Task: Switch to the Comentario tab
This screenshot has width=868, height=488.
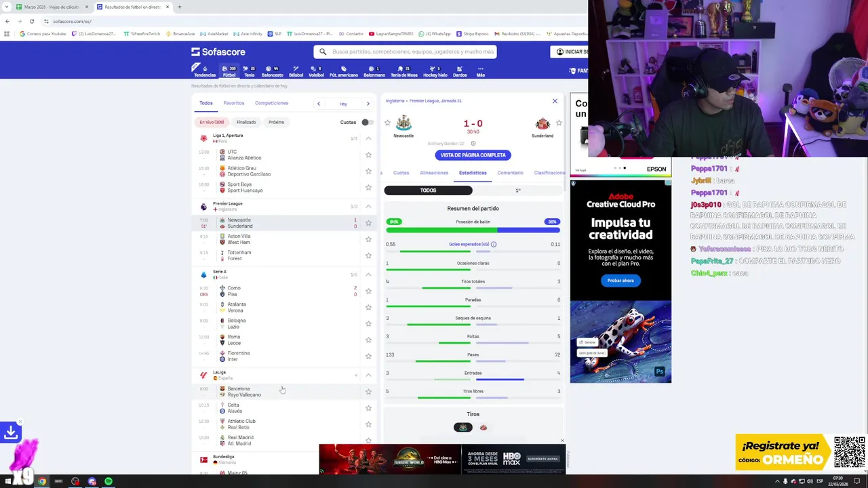Action: (510, 173)
